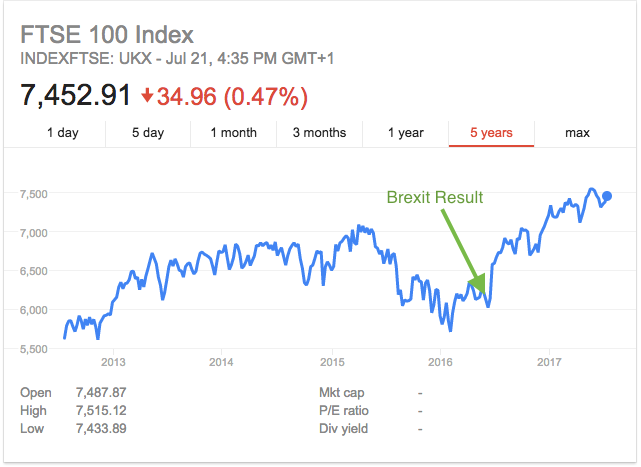Screen dimensions: 641x467
Task: Click the red 34.96 (0.47%) change
Action: coord(233,97)
